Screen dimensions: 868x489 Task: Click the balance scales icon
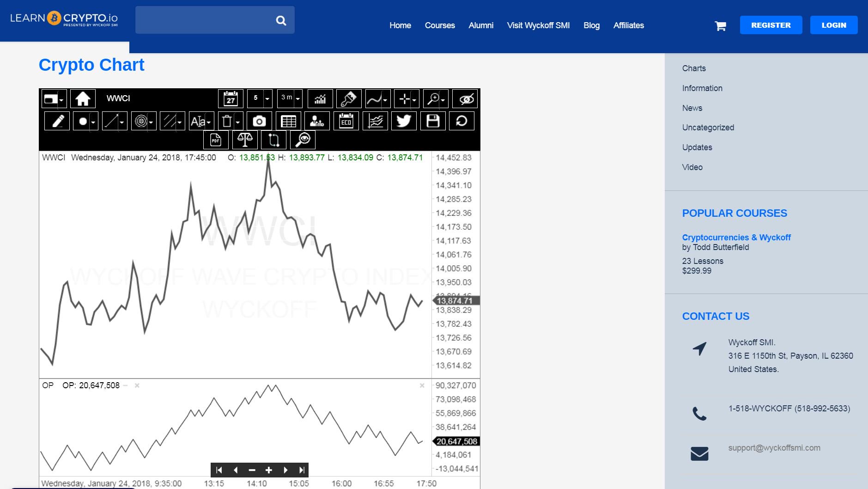click(x=245, y=140)
